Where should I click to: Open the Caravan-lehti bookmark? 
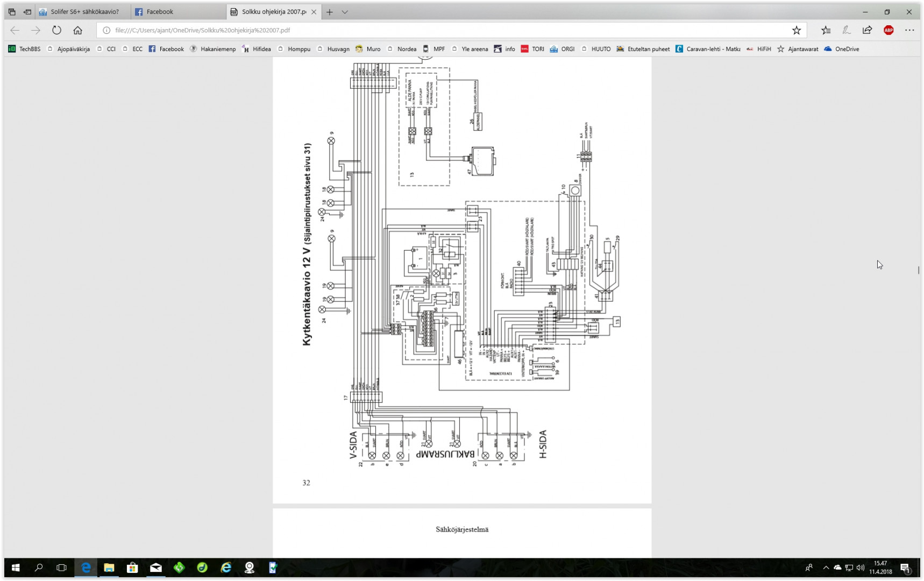(x=708, y=49)
